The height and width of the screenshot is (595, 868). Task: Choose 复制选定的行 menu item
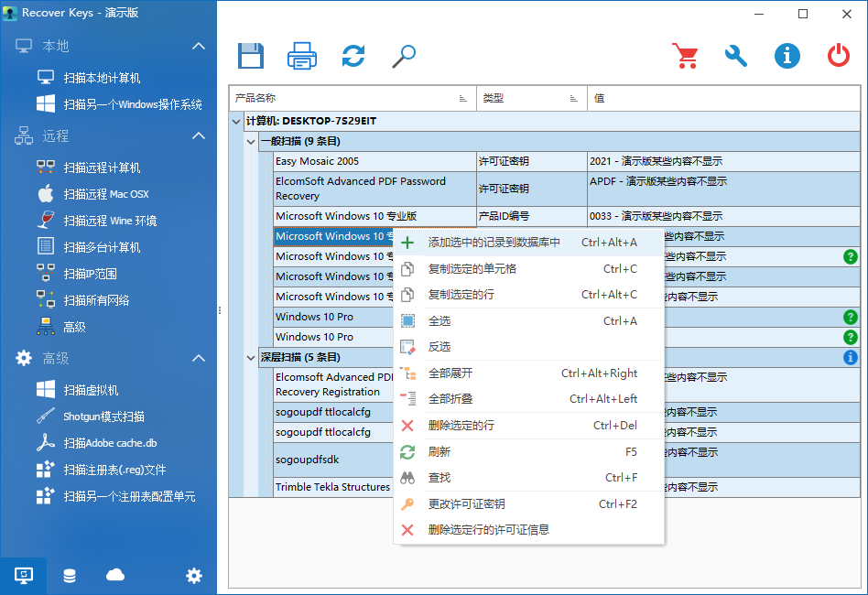(528, 295)
